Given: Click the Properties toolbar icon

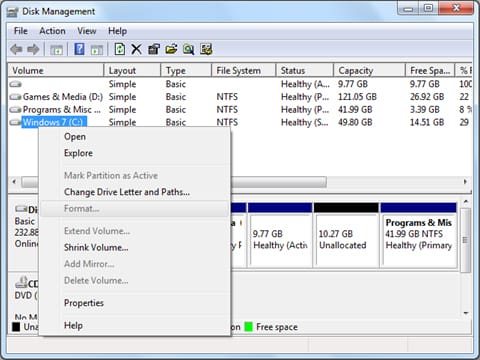Looking at the screenshot, I should pyautogui.click(x=154, y=49).
